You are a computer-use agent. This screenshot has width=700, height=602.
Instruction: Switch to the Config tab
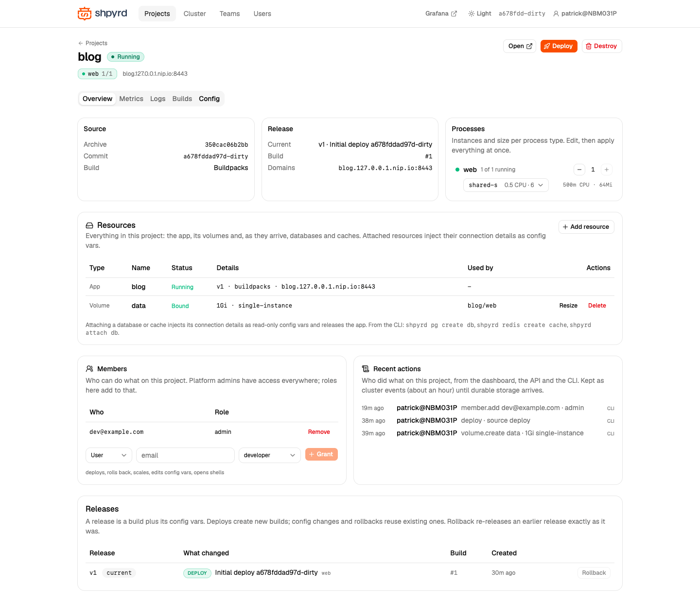[210, 99]
